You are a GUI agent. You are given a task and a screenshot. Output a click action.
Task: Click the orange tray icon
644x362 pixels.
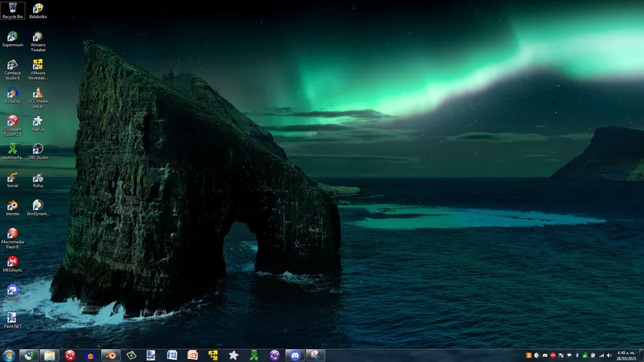[529, 356]
